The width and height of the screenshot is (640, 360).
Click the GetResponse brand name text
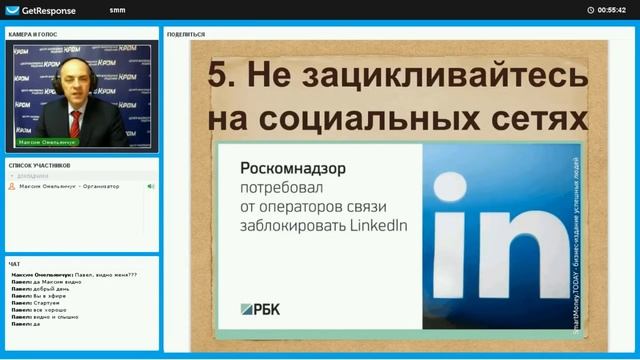(49, 11)
